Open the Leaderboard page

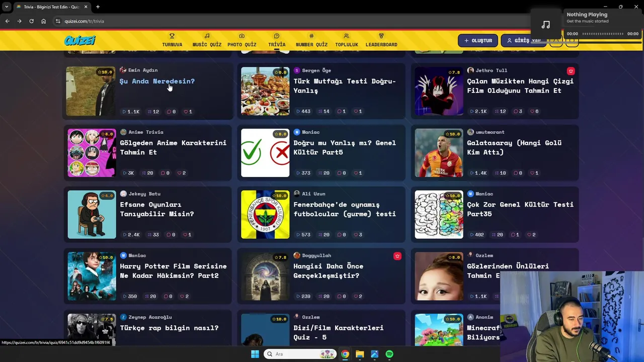381,40
